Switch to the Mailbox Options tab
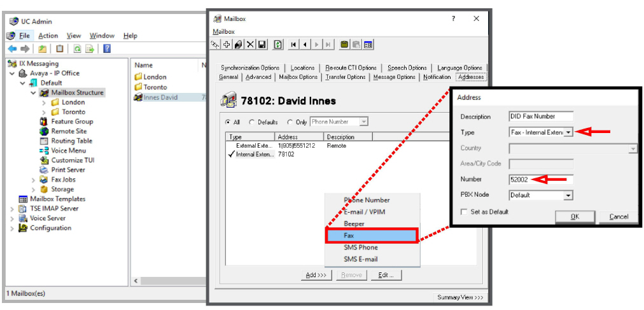This screenshot has width=644, height=310. pyautogui.click(x=298, y=77)
